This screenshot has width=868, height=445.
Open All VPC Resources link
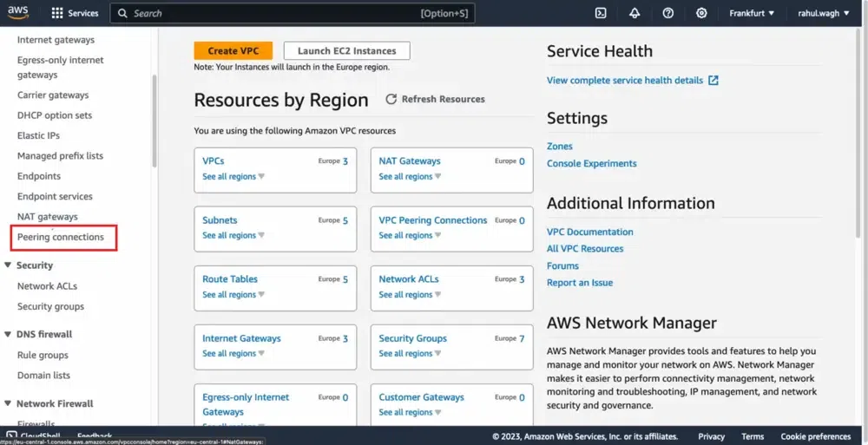coord(585,248)
